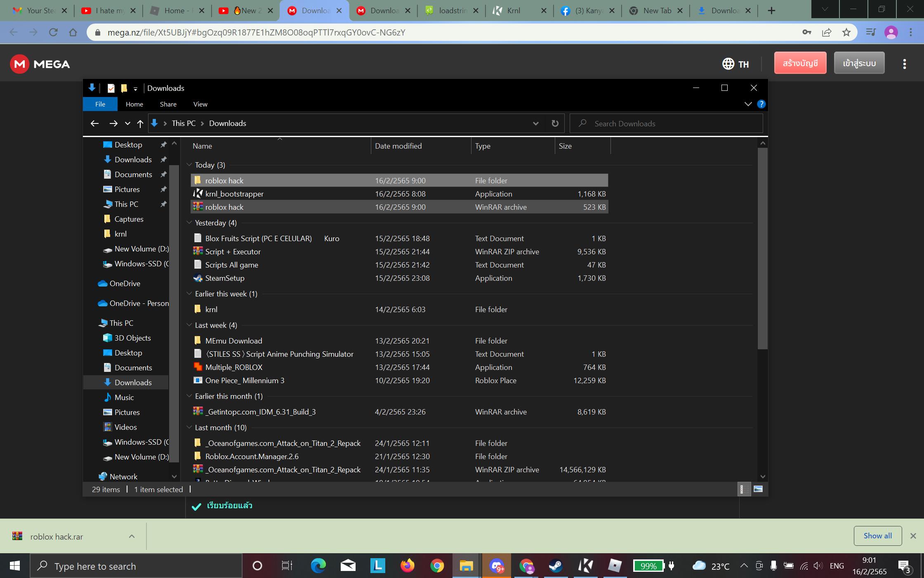The image size is (924, 578).
Task: Click Show all downloads button
Action: (x=877, y=535)
